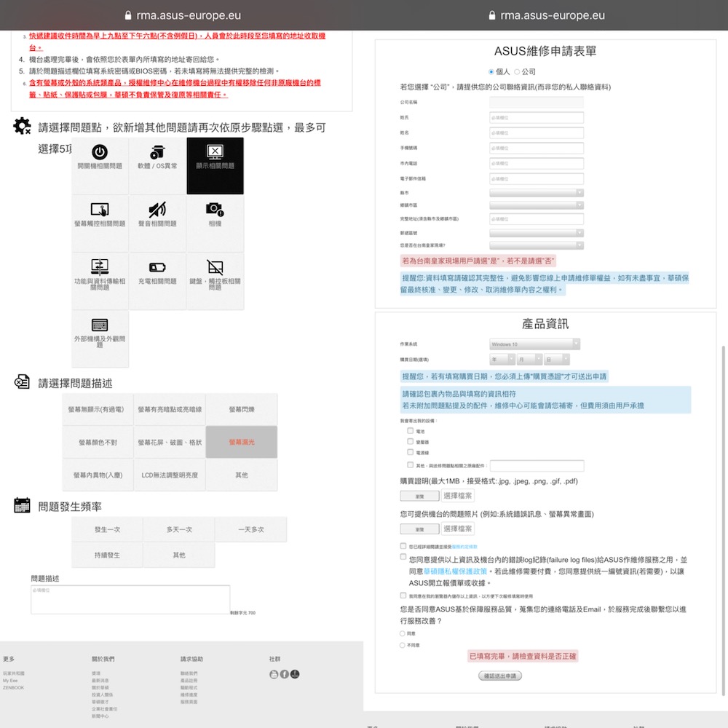This screenshot has width=728, height=728.
Task: Pick the 相機 camera issue tile
Action: tap(215, 223)
